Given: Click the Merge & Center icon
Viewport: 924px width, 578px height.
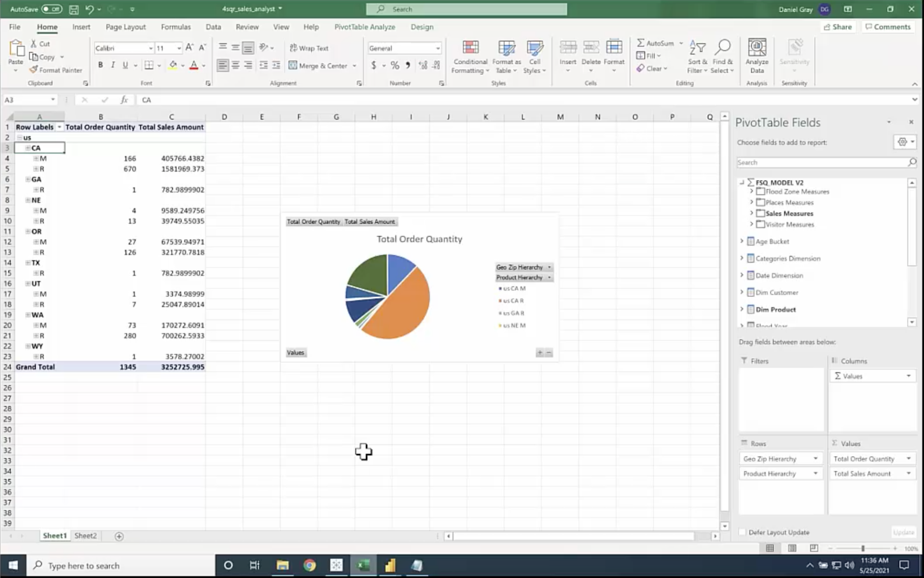Looking at the screenshot, I should tap(293, 65).
